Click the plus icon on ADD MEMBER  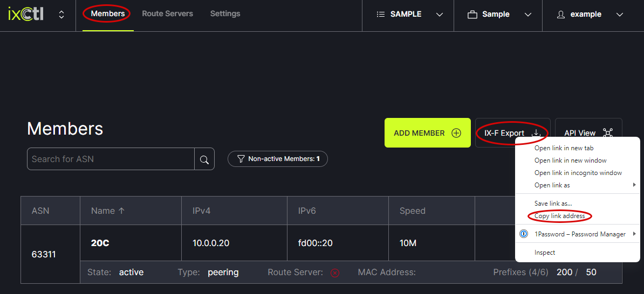coord(456,133)
